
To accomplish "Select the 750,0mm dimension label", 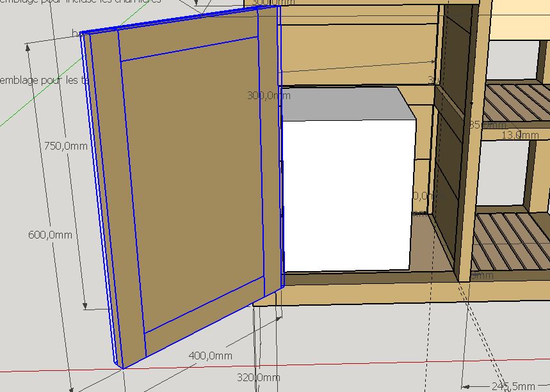I will [x=66, y=146].
